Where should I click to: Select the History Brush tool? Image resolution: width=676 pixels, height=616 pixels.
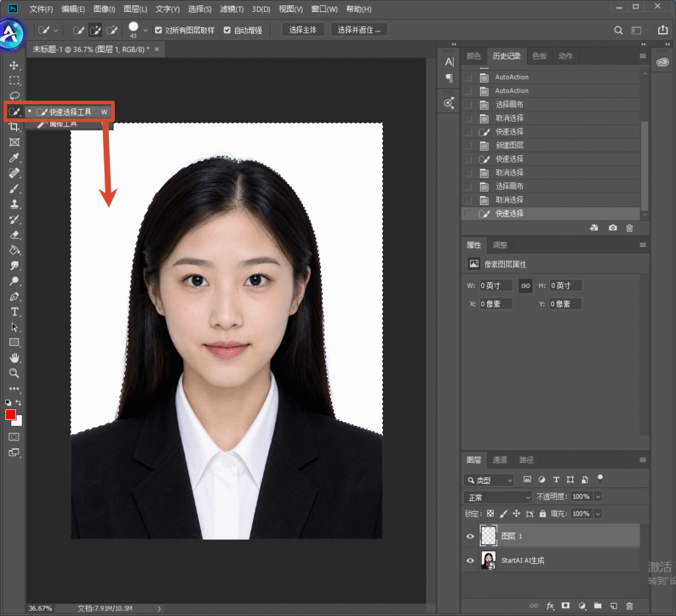15,219
